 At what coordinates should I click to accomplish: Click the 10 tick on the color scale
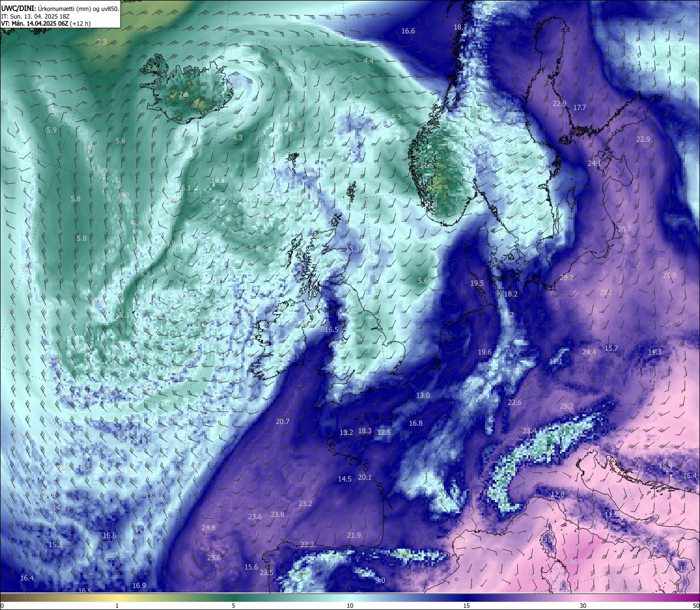coord(350,606)
